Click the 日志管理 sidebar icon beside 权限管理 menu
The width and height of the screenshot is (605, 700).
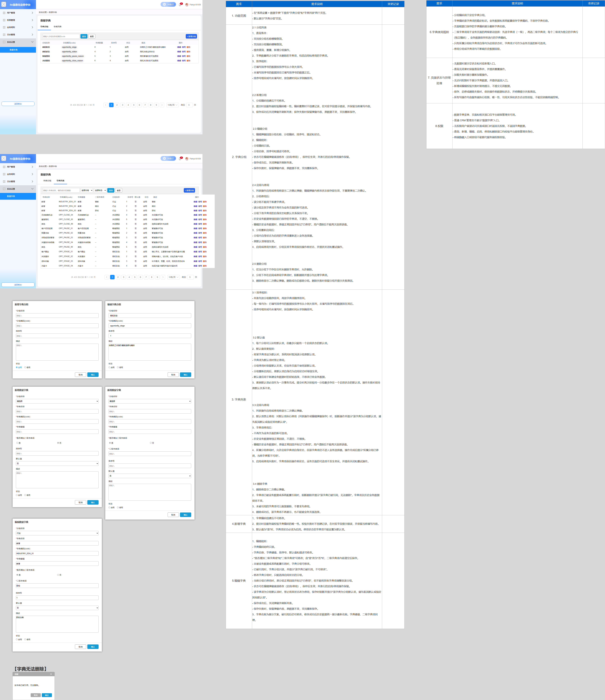tap(4, 34)
